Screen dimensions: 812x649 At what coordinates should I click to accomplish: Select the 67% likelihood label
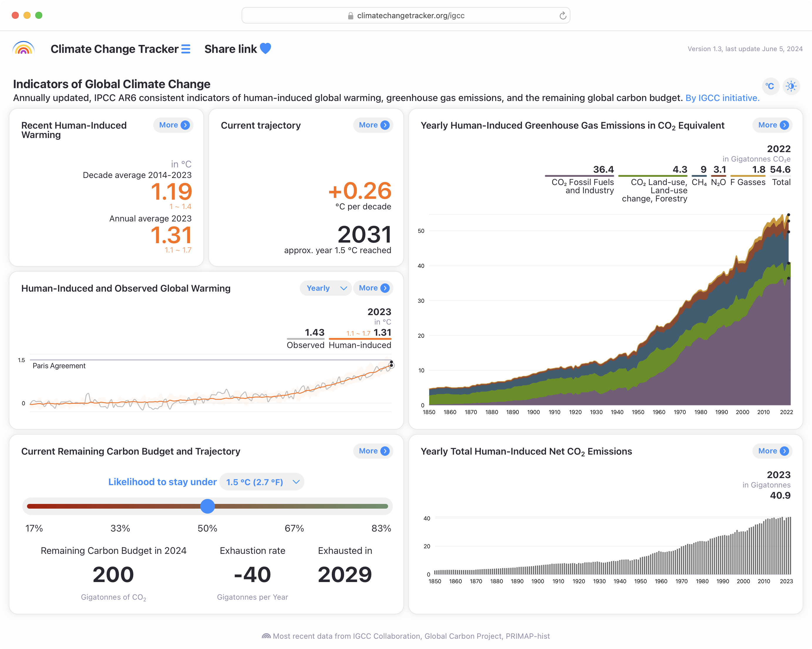pyautogui.click(x=294, y=529)
